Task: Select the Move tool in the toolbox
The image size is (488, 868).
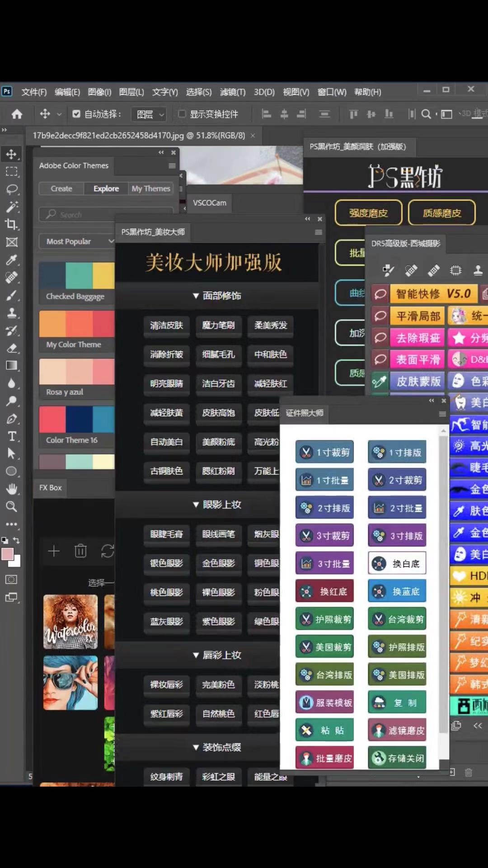Action: click(12, 154)
